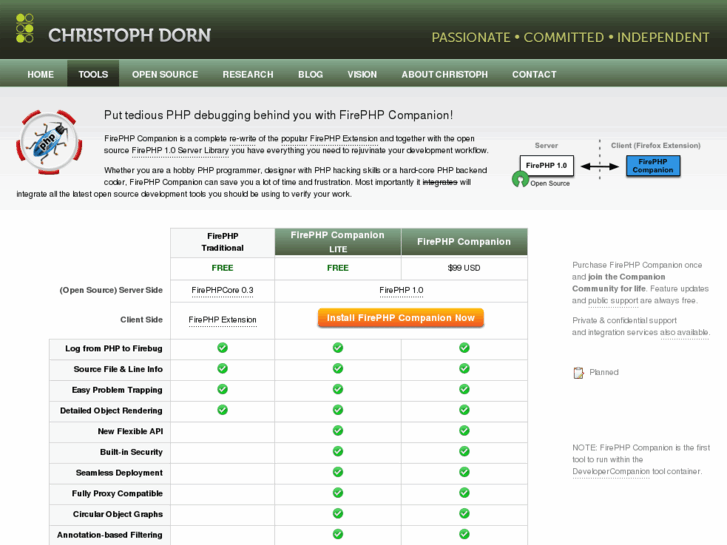Open the Contact navigation item
This screenshot has height=545, width=727.
click(x=534, y=74)
